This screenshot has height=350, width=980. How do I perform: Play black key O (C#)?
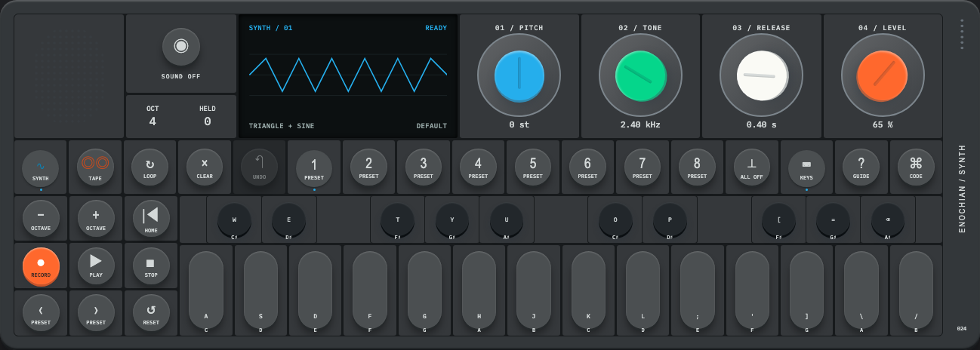tap(615, 220)
